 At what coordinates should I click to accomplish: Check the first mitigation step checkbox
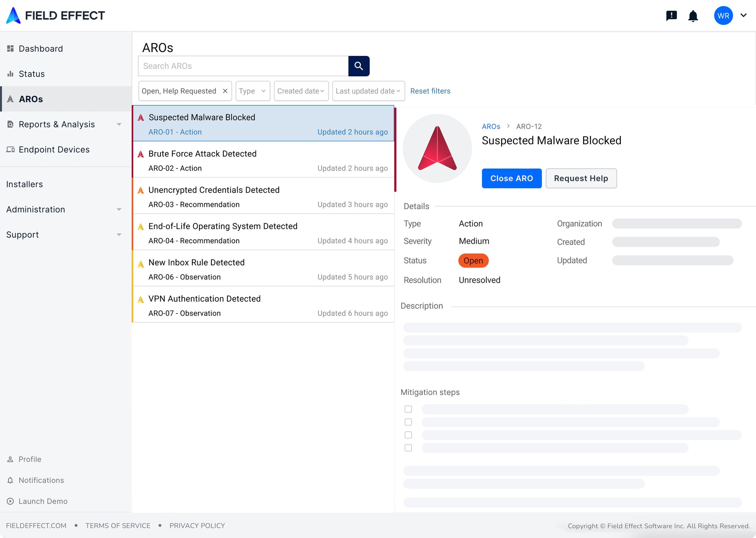click(408, 409)
